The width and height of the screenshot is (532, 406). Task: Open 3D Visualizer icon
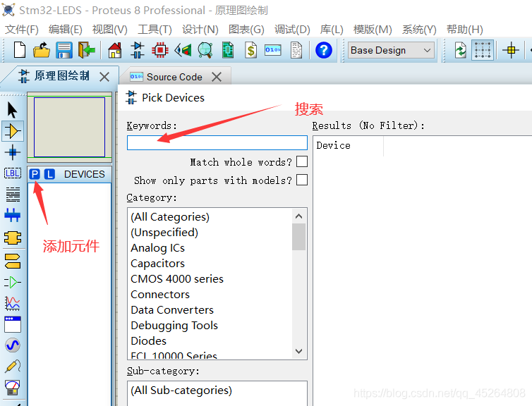tap(183, 50)
